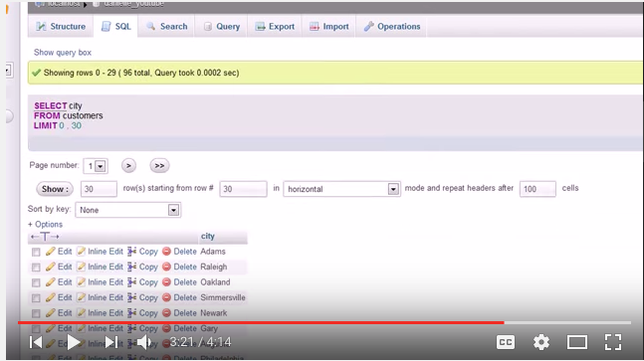Click the red Delete icon for Raleigh
Viewport: 644px width, 361px height.
(x=166, y=268)
